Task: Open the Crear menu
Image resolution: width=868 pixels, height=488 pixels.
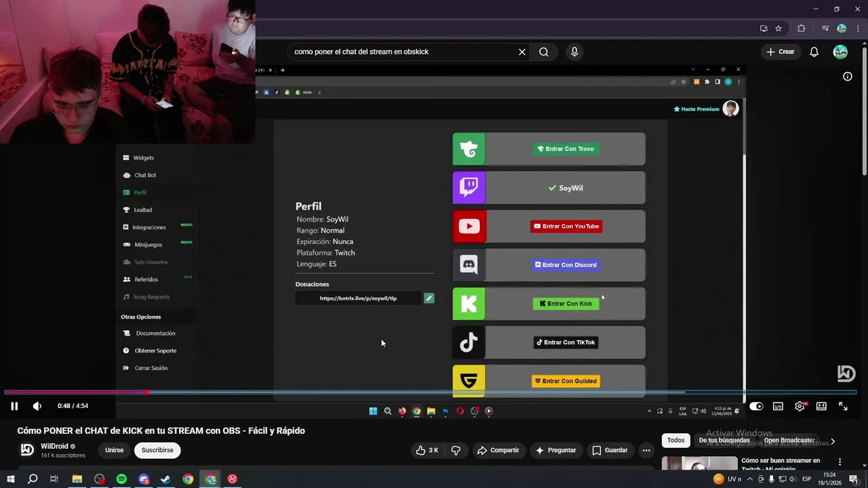Action: click(x=780, y=52)
